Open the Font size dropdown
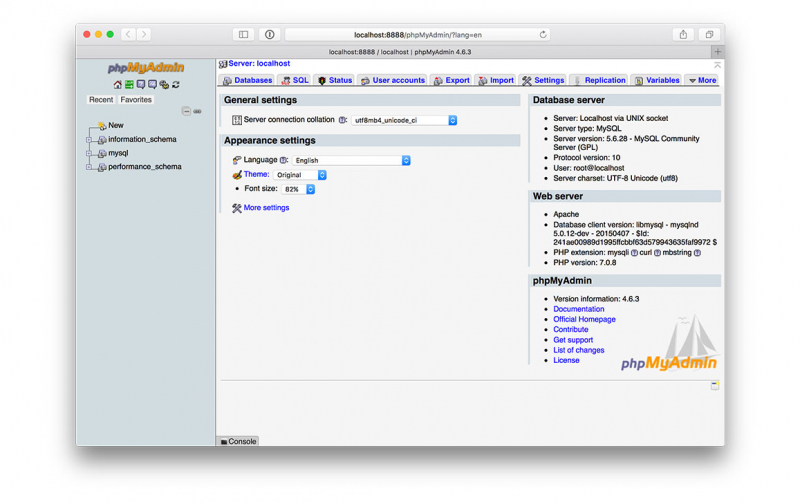This screenshot has width=800, height=504. pos(298,189)
